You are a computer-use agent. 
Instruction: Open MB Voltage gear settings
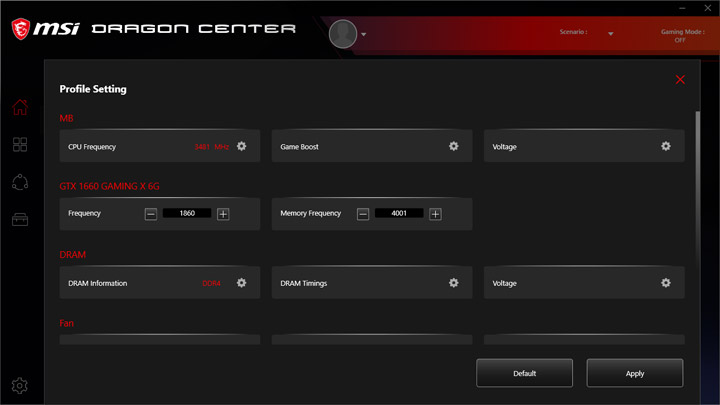[x=666, y=146]
